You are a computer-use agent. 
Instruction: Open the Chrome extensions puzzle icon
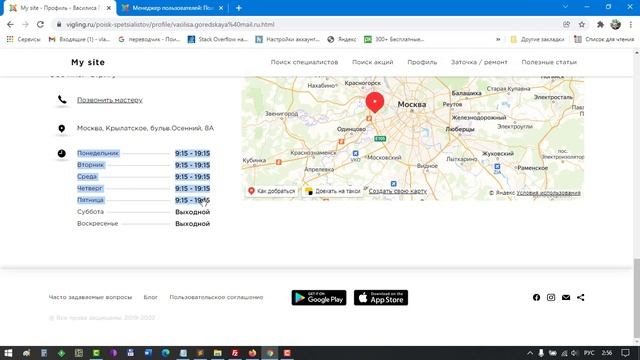point(600,24)
